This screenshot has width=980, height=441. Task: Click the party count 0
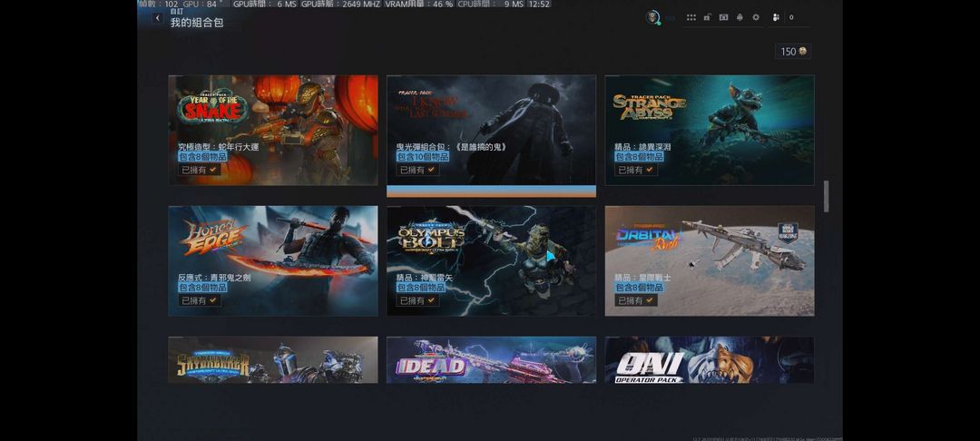pyautogui.click(x=791, y=17)
